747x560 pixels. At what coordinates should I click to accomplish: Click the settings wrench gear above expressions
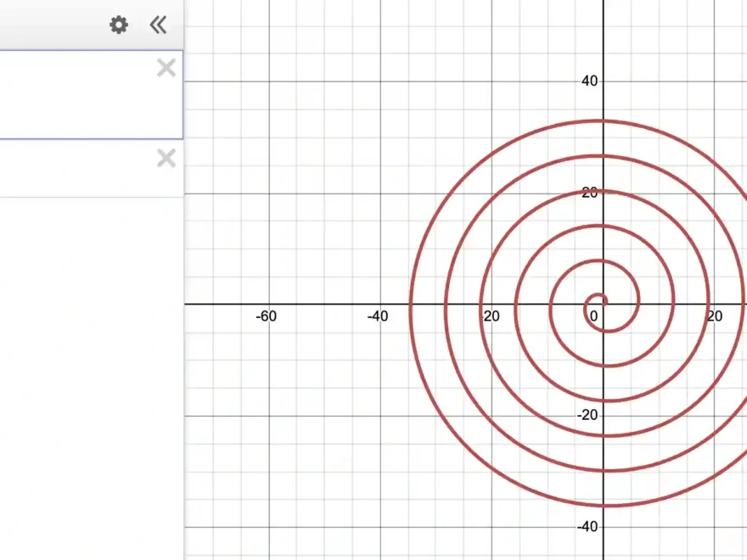118,25
